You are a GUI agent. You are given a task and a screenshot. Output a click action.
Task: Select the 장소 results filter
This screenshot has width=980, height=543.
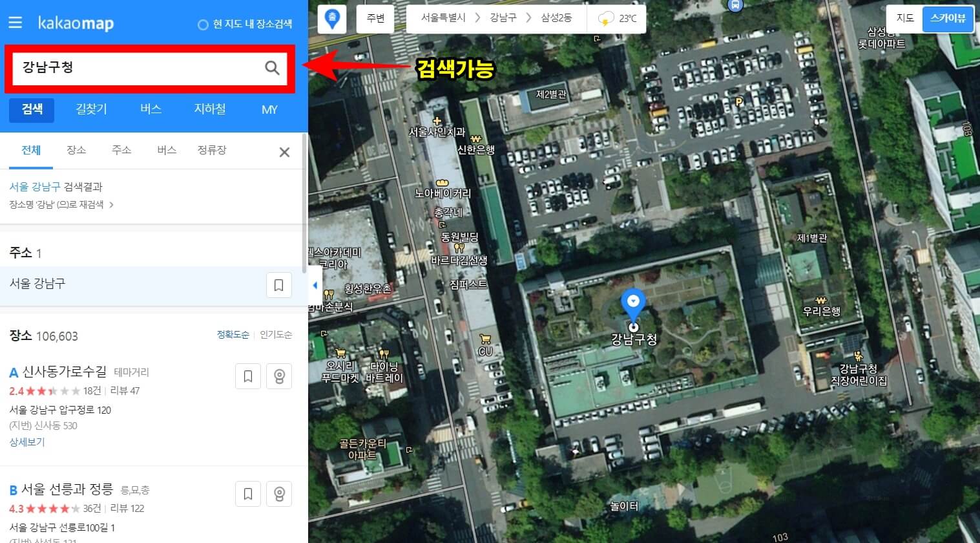[76, 150]
